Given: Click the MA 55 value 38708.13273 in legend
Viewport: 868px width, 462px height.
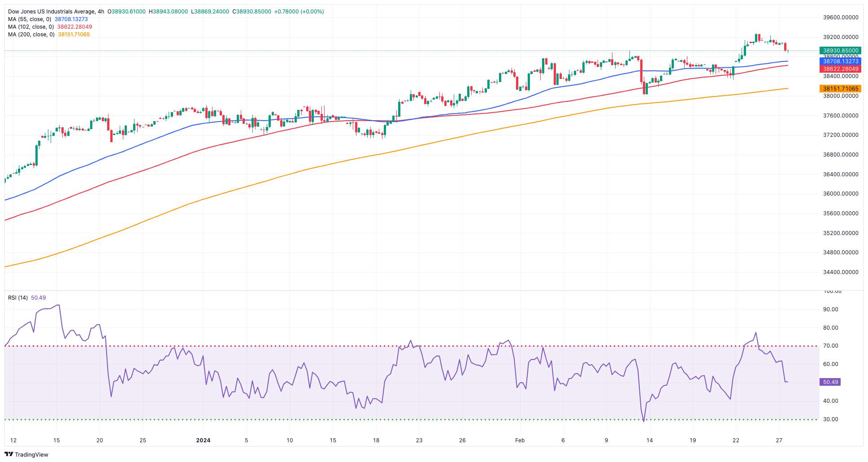Looking at the screenshot, I should point(71,19).
